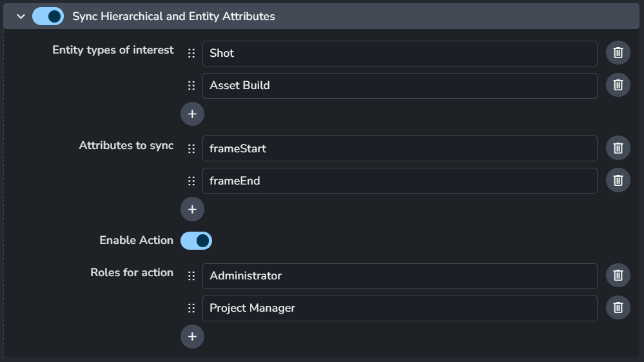Click the drag handle next to frameEnd
This screenshot has height=362, width=644.
coord(191,181)
